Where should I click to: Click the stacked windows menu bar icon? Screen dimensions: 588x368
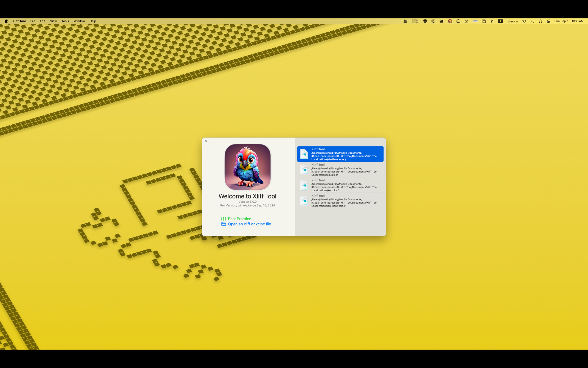[x=483, y=21]
